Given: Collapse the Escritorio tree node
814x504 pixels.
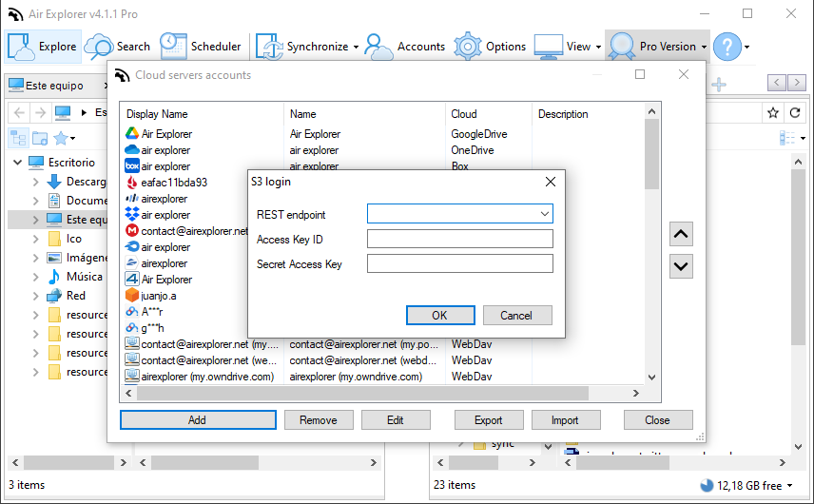Looking at the screenshot, I should tap(18, 163).
